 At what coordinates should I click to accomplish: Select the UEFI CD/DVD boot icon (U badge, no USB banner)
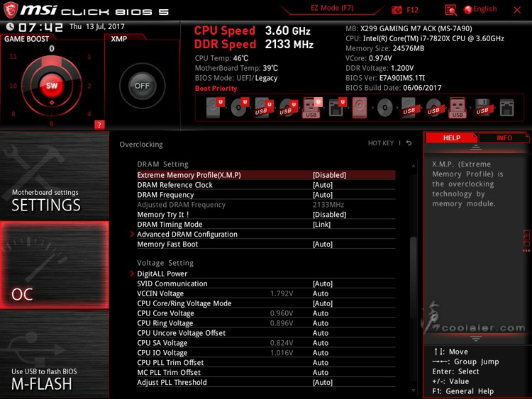click(x=240, y=108)
